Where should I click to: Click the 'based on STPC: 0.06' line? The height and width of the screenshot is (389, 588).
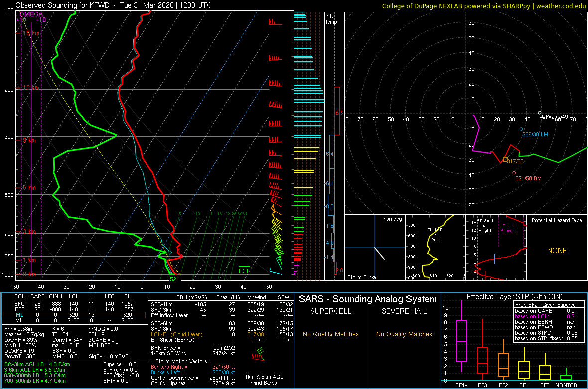tap(547, 333)
